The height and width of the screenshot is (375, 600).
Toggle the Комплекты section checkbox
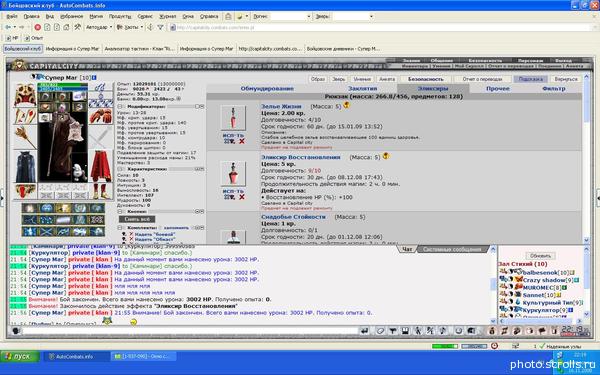120,228
